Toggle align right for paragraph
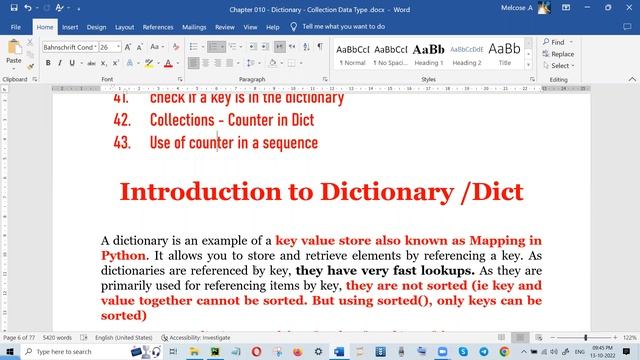Screen dimensions: 640x360 pos(218,63)
